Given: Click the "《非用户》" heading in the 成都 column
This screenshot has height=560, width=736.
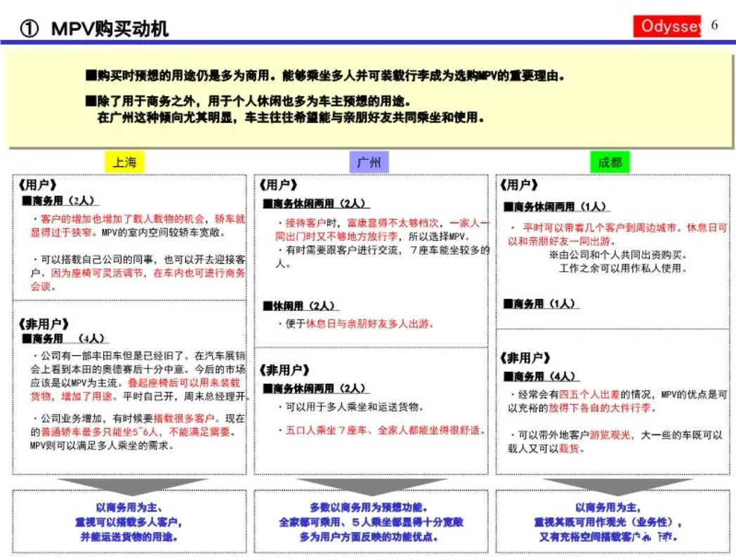Looking at the screenshot, I should 525,359.
